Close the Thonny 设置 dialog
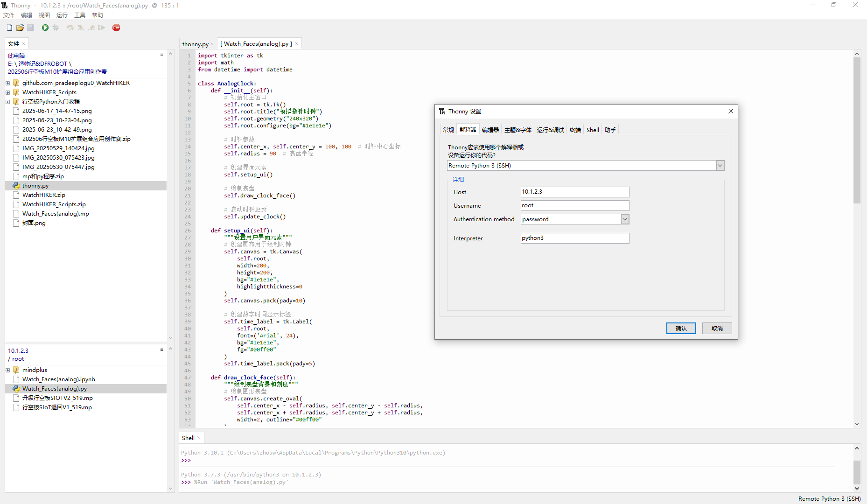 731,112
